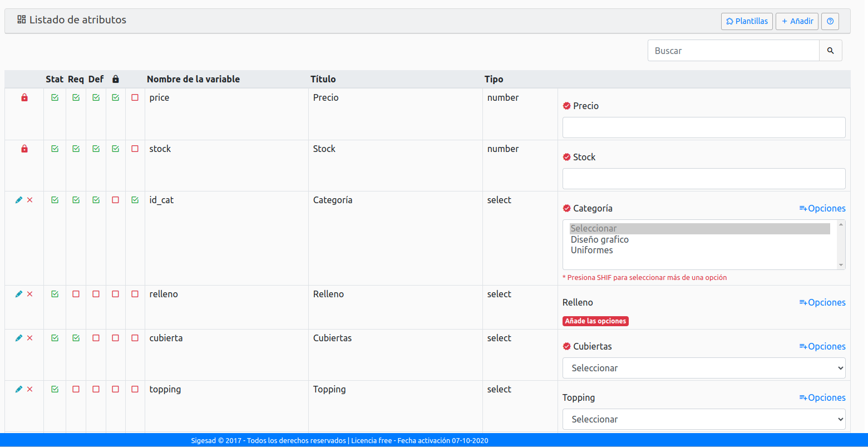868x447 pixels.
Task: Toggle Def checkbox for topping row
Action: click(96, 389)
